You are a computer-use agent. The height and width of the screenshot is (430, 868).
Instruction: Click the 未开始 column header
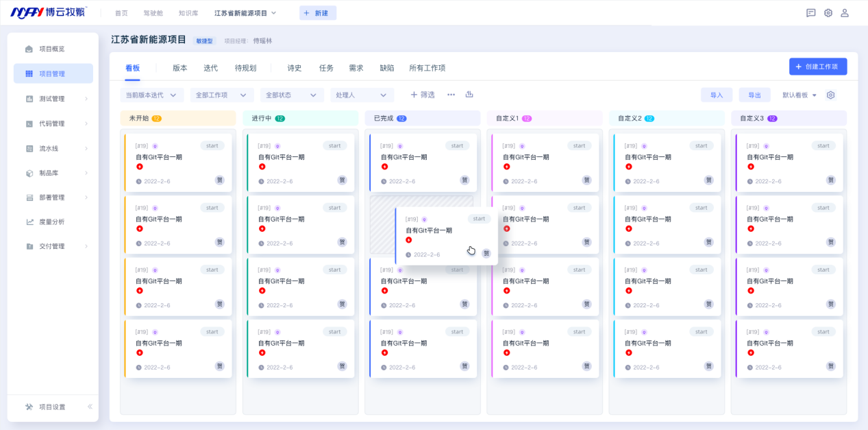pos(177,119)
